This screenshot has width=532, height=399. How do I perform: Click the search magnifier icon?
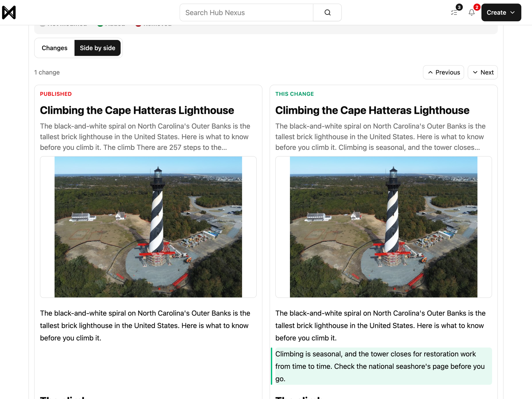[327, 12]
